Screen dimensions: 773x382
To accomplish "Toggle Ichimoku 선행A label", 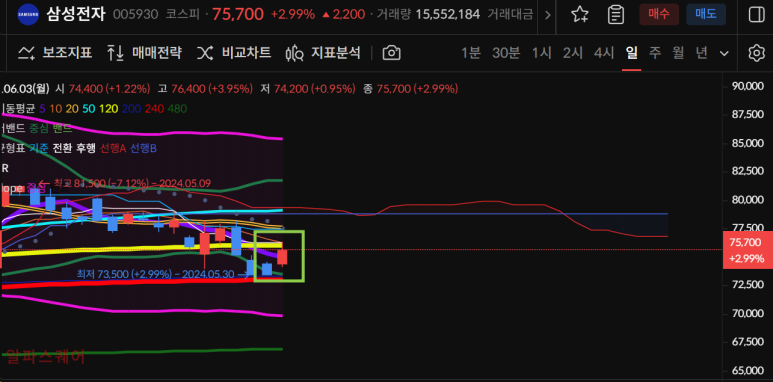I will (113, 148).
